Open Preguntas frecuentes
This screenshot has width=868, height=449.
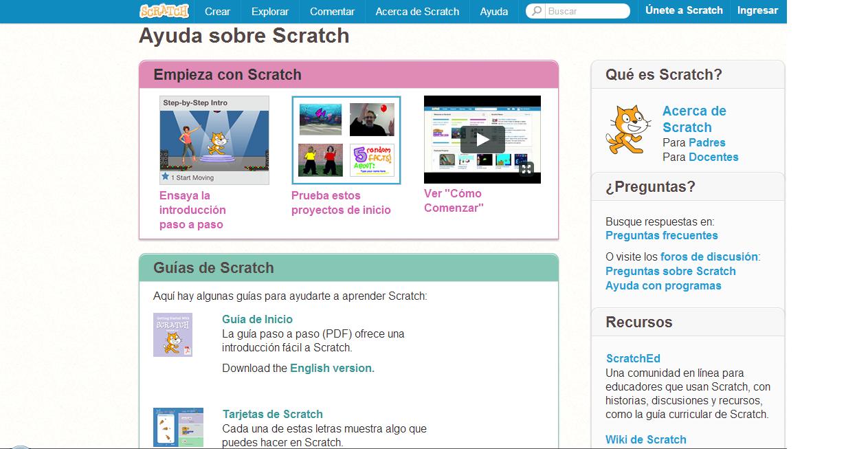661,235
